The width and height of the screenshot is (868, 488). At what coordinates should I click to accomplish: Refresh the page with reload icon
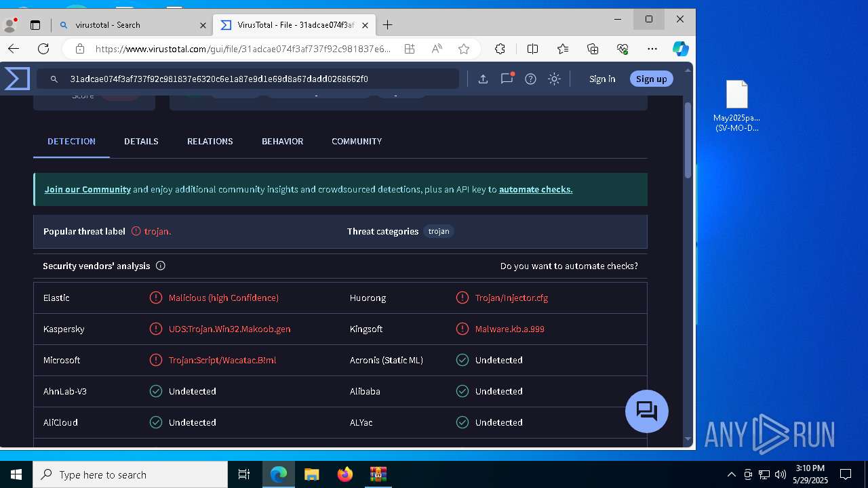tap(43, 49)
